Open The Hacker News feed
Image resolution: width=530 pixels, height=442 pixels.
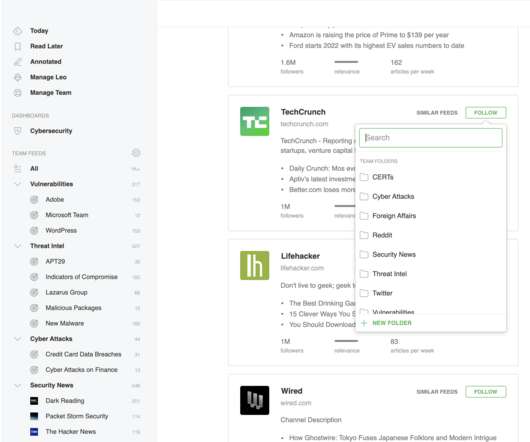click(71, 432)
